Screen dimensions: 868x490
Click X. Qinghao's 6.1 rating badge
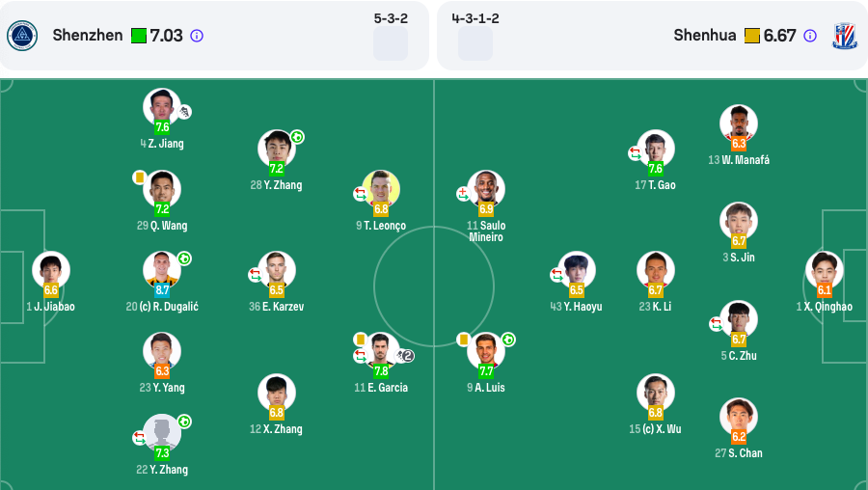click(825, 290)
